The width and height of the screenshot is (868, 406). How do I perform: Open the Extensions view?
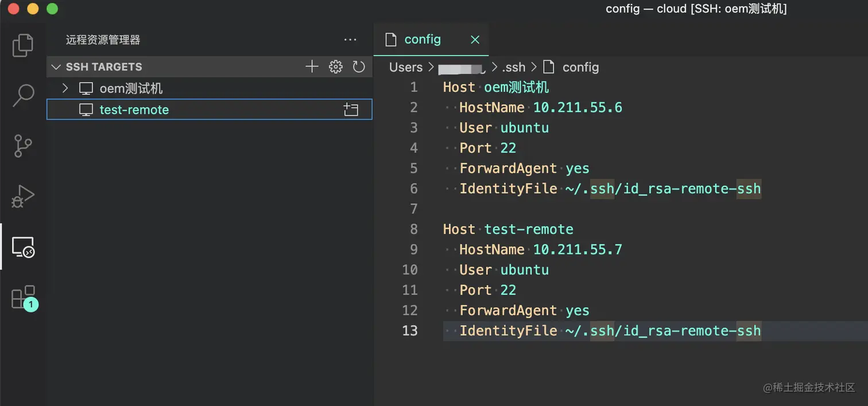tap(23, 298)
